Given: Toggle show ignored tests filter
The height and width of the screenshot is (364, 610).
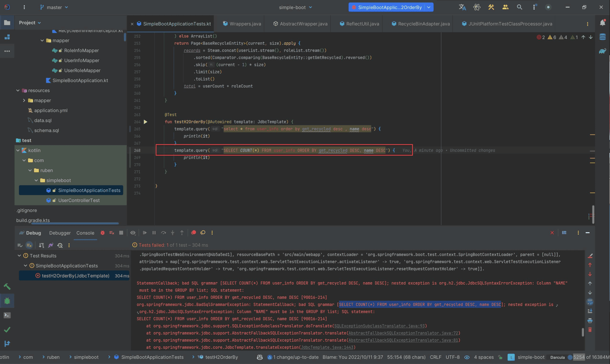Looking at the screenshot, I should (x=29, y=245).
